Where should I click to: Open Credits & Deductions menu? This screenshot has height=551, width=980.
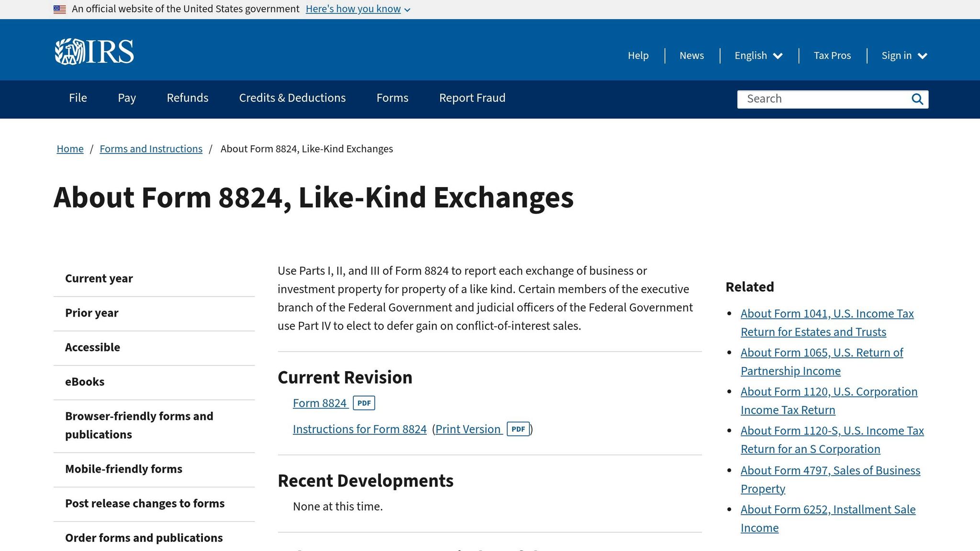point(292,98)
